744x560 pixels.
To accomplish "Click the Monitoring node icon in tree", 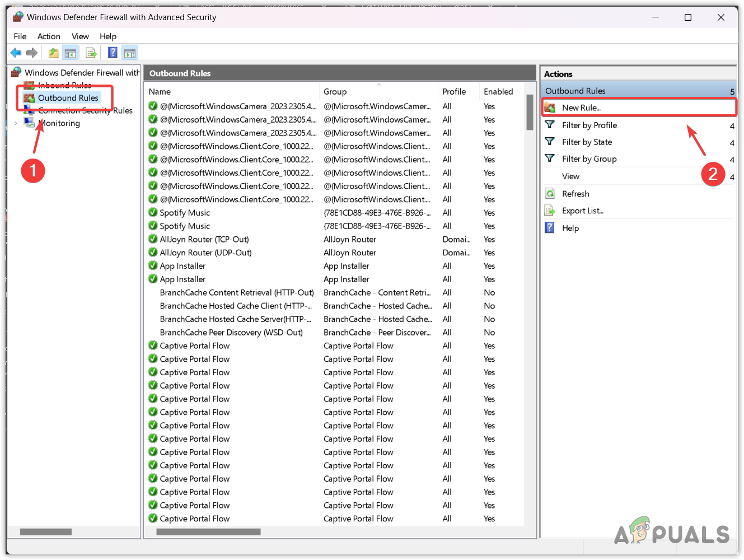I will tap(29, 122).
